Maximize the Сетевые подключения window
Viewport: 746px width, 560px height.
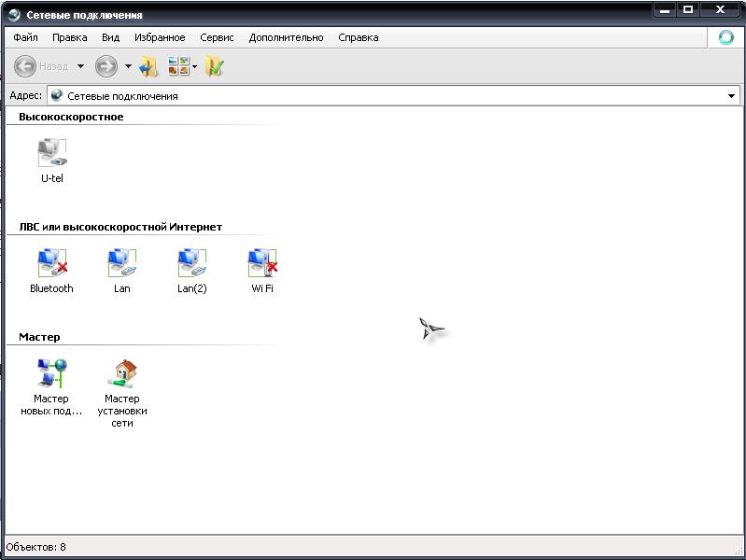688,9
